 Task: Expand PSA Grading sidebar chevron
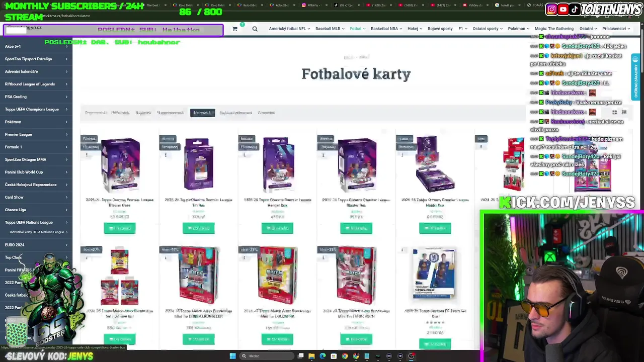pos(66,97)
